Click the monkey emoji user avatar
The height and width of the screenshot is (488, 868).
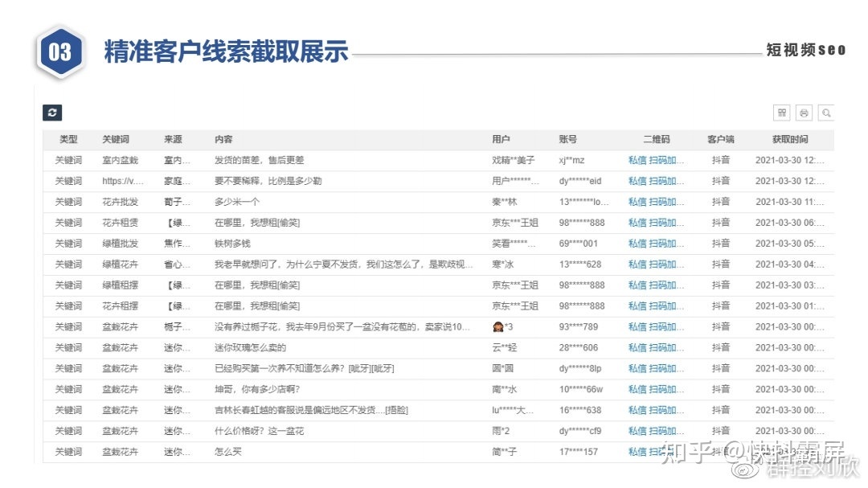click(497, 327)
